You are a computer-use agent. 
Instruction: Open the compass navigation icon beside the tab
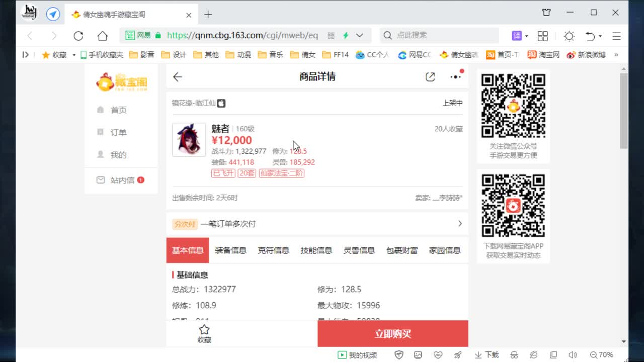pyautogui.click(x=53, y=14)
